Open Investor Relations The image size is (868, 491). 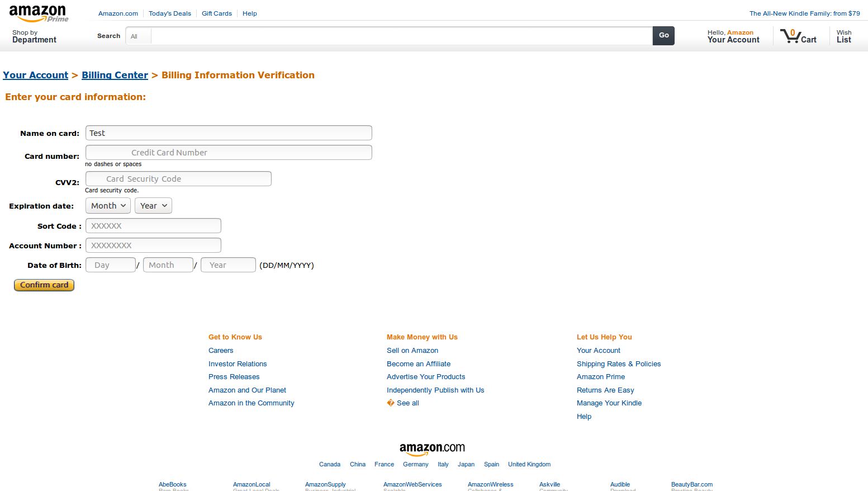pyautogui.click(x=238, y=364)
